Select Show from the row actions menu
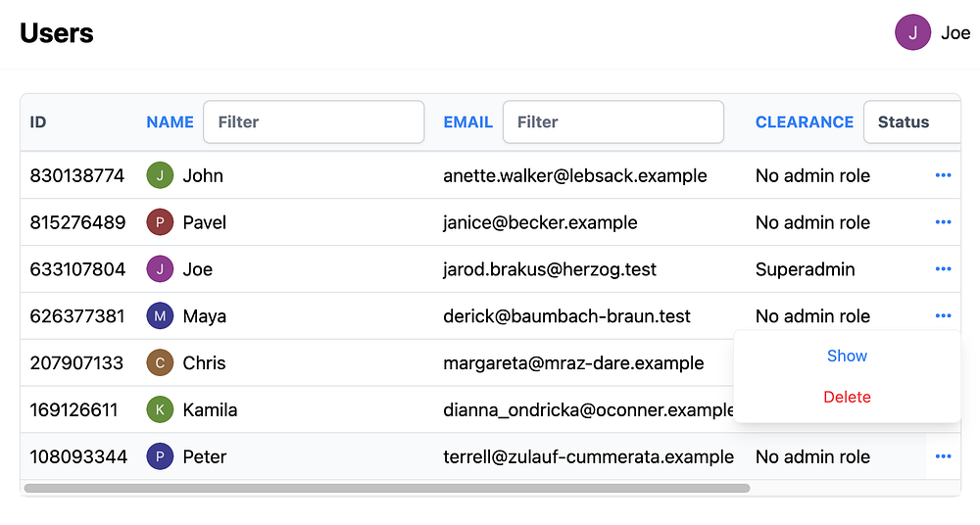980x525 pixels. [x=847, y=357]
